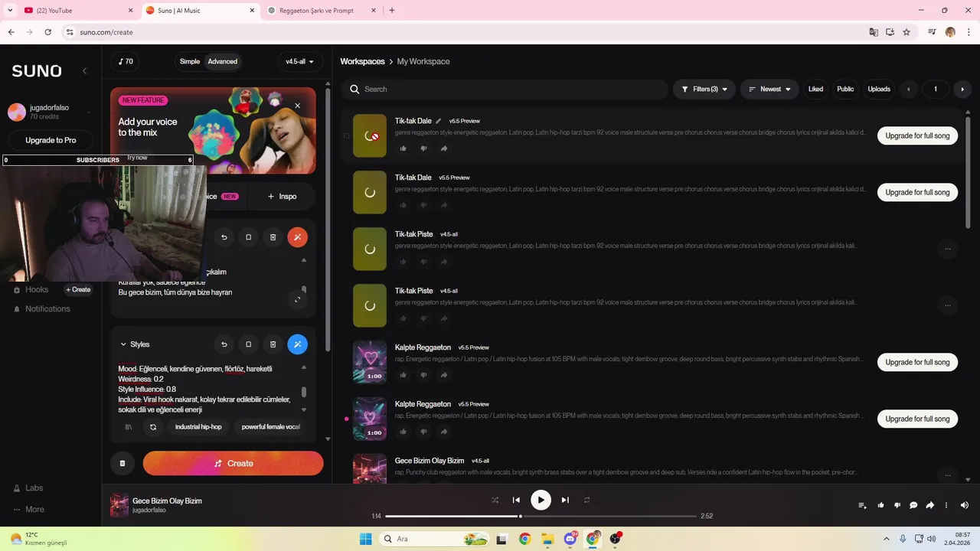The width and height of the screenshot is (980, 551).
Task: Open Labs in the sidebar
Action: point(28,487)
